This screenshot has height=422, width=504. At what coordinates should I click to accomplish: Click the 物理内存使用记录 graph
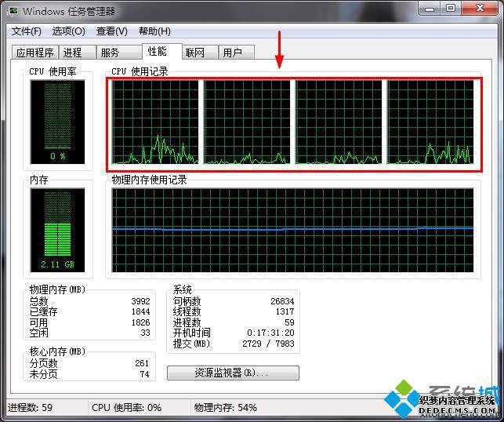click(292, 231)
